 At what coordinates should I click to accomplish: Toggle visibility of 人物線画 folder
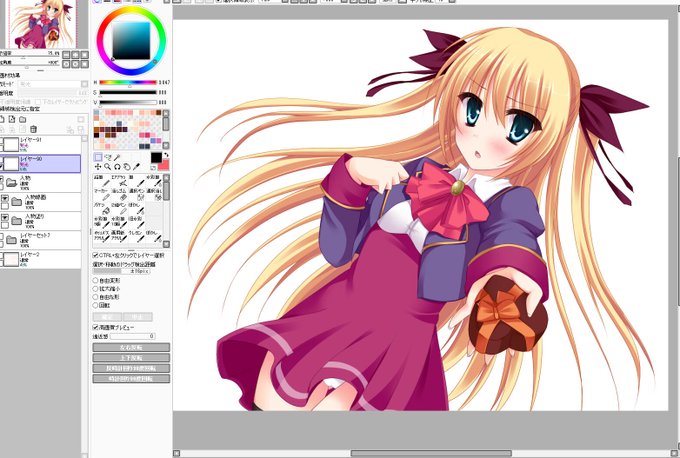click(x=5, y=198)
